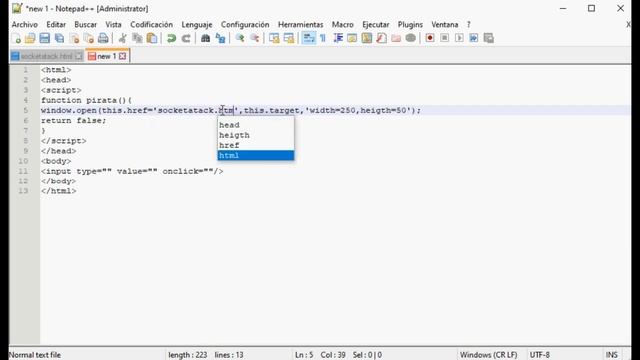640x360 pixels.
Task: Open the ? help menu
Action: click(x=469, y=24)
